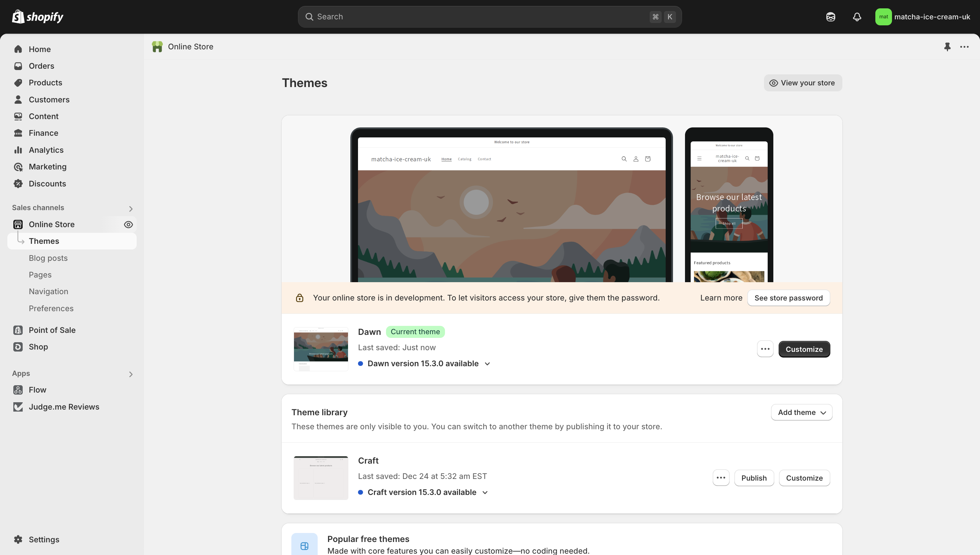
Task: Click Last saved: Just now text
Action: [396, 347]
